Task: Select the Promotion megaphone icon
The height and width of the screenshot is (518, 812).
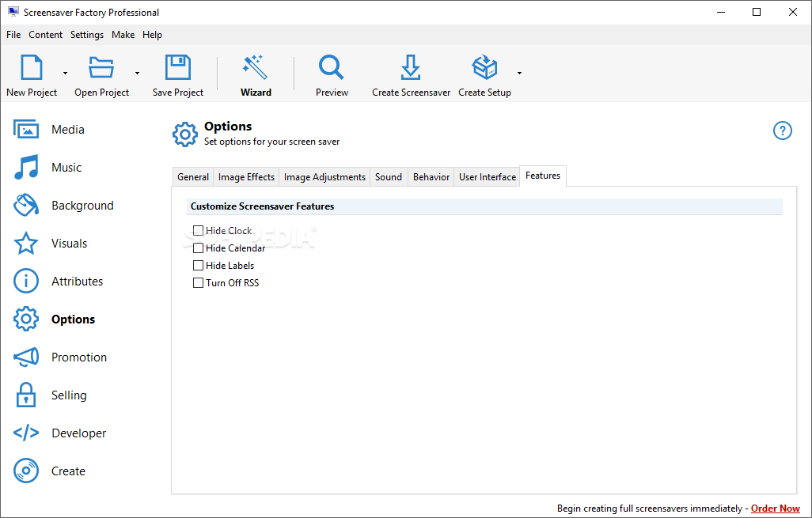Action: pyautogui.click(x=26, y=357)
